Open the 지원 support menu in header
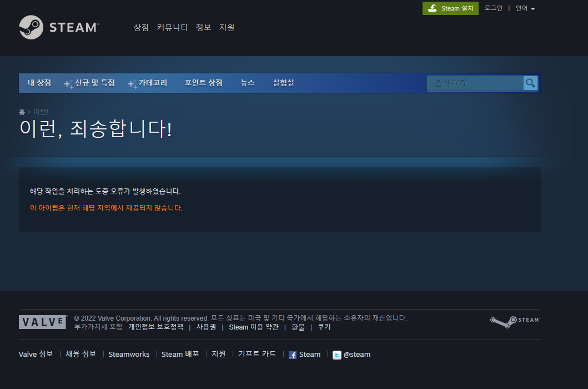588x389 pixels. point(227,27)
